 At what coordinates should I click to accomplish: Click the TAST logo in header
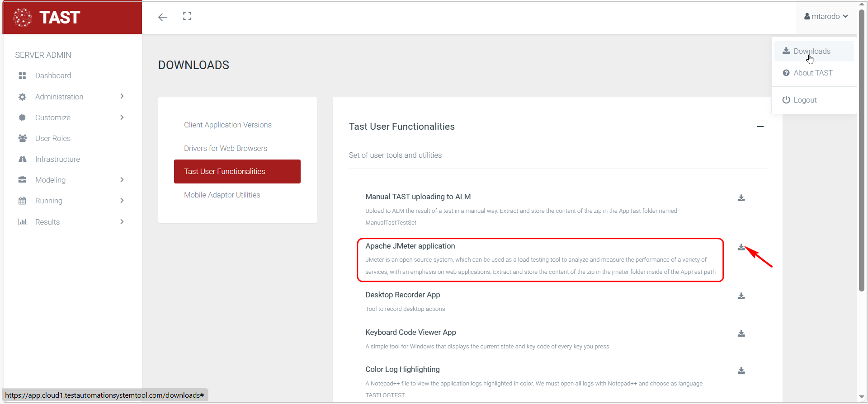(47, 18)
